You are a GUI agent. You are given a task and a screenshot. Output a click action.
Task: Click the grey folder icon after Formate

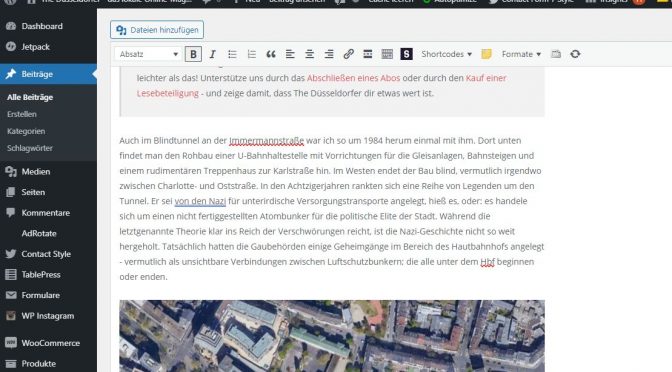(556, 54)
